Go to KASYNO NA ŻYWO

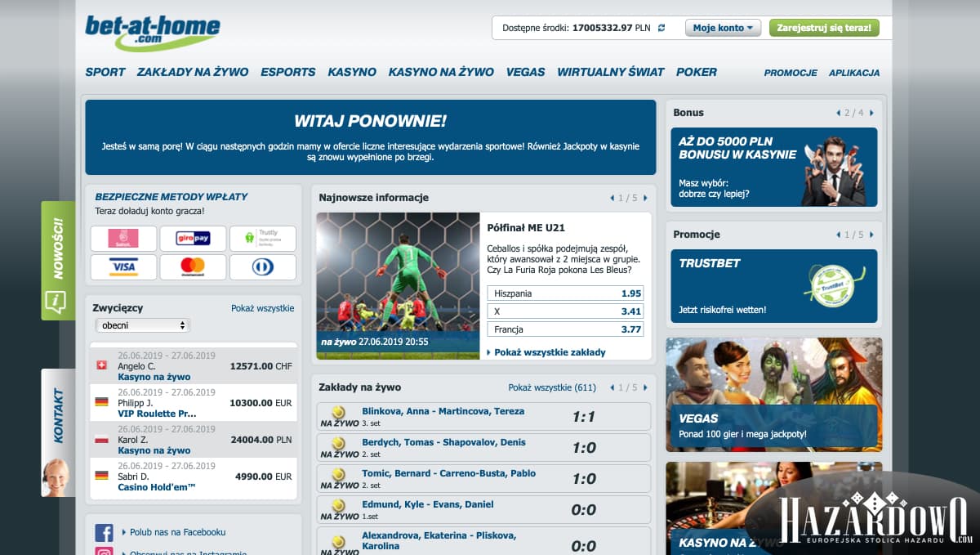pyautogui.click(x=441, y=72)
